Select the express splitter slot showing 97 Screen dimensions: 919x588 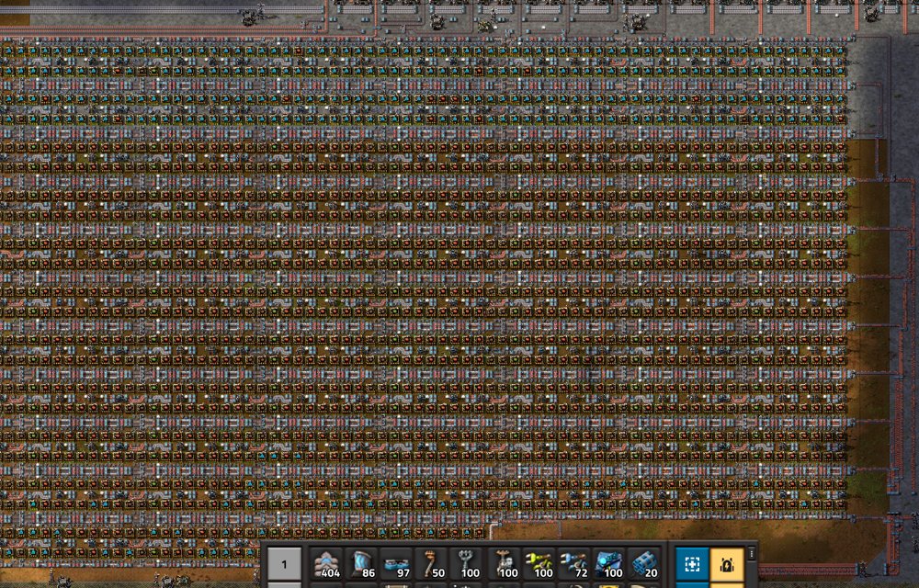[x=396, y=563]
